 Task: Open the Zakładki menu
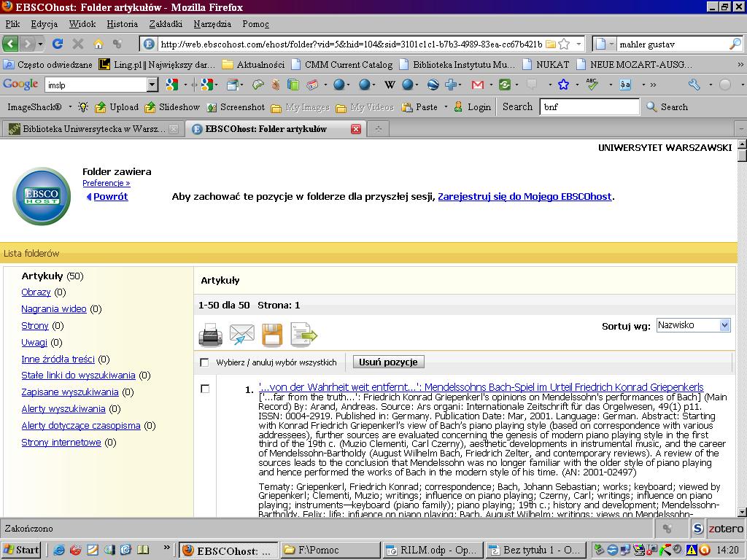[166, 24]
